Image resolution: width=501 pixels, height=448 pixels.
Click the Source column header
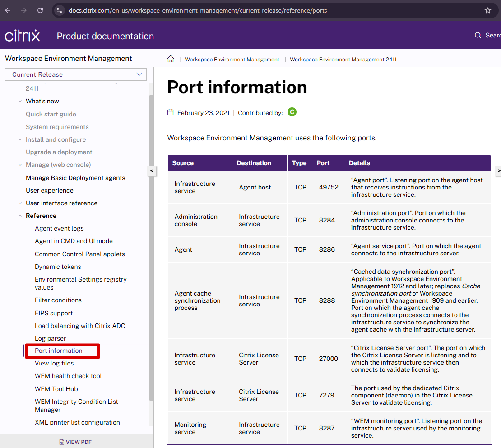(199, 163)
